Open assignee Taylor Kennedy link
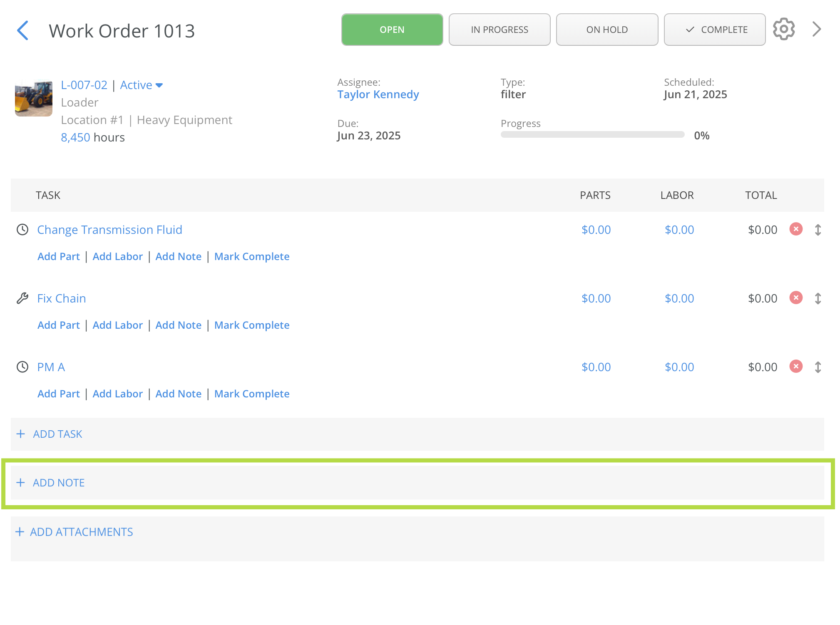This screenshot has width=840, height=625. [378, 94]
